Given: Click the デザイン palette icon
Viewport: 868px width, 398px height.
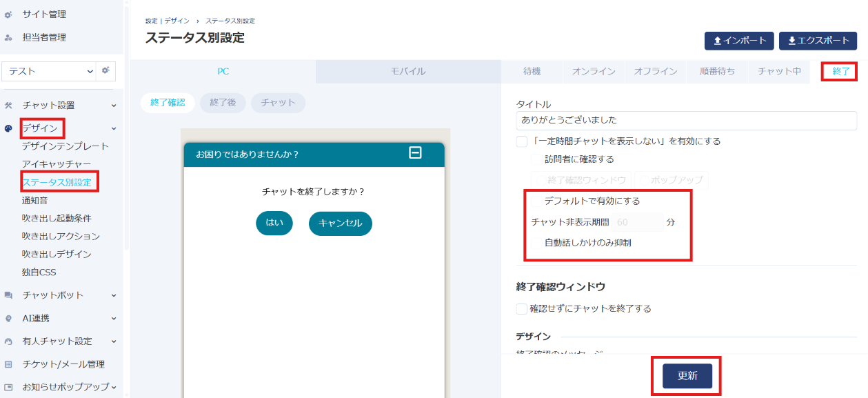Looking at the screenshot, I should [x=8, y=128].
